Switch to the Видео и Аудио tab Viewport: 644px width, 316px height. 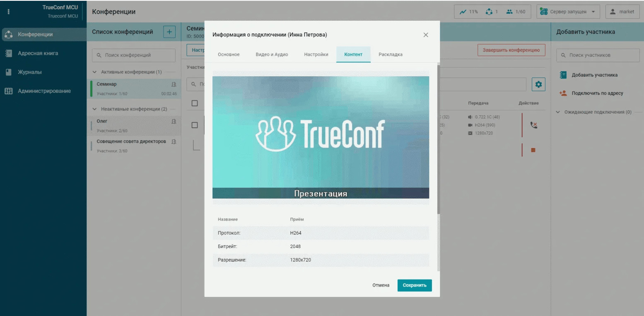click(272, 54)
